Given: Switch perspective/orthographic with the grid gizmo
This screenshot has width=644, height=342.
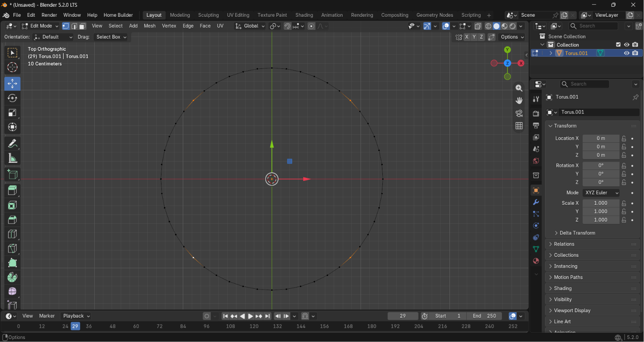Looking at the screenshot, I should (x=519, y=126).
